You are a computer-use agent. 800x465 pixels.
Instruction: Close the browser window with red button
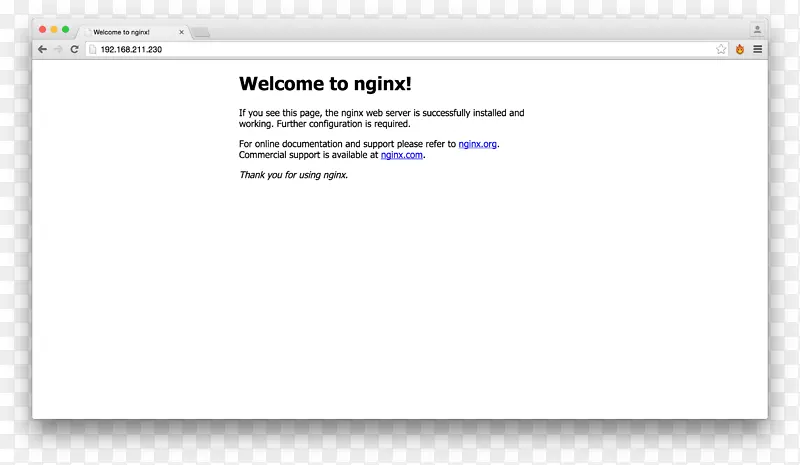42,30
